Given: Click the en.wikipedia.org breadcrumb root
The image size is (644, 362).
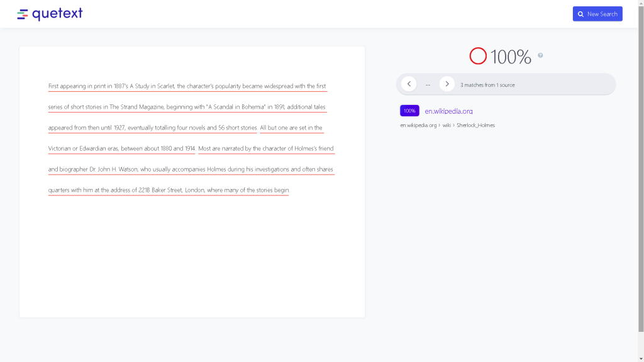Looking at the screenshot, I should coord(418,125).
